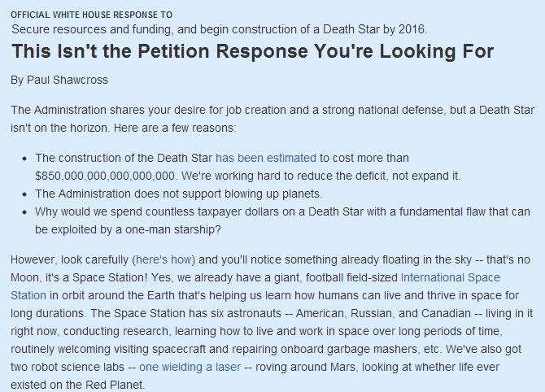
Task: Open the 'one wielding a laser' link
Action: pos(190,367)
